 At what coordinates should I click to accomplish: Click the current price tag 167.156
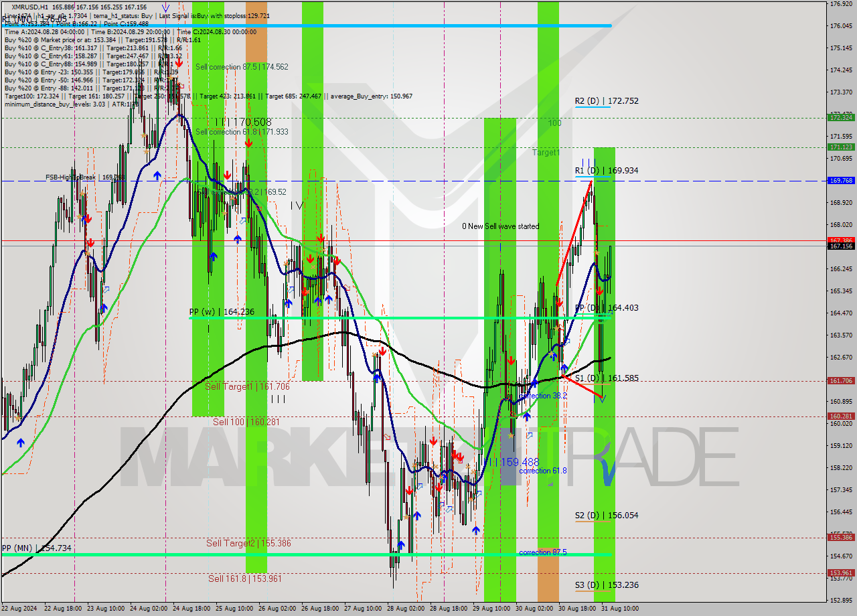(x=841, y=246)
